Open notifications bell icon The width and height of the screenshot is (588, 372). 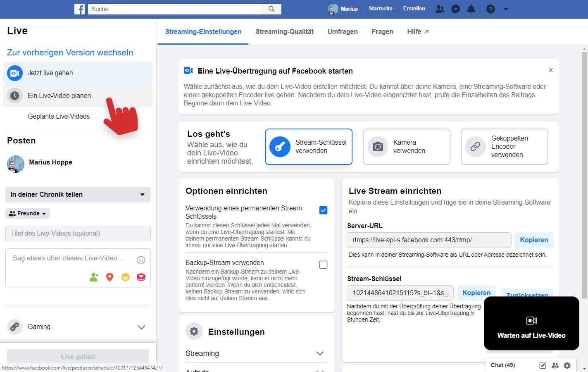pos(471,9)
